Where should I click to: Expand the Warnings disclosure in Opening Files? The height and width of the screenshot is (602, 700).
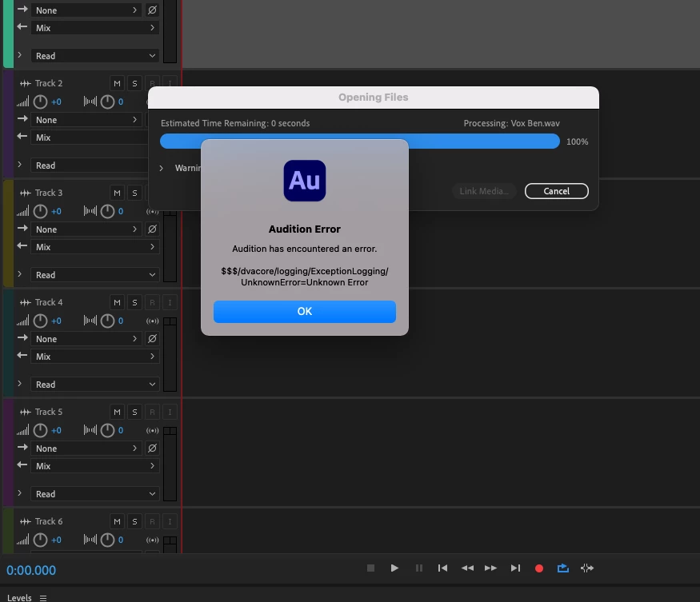tap(161, 168)
